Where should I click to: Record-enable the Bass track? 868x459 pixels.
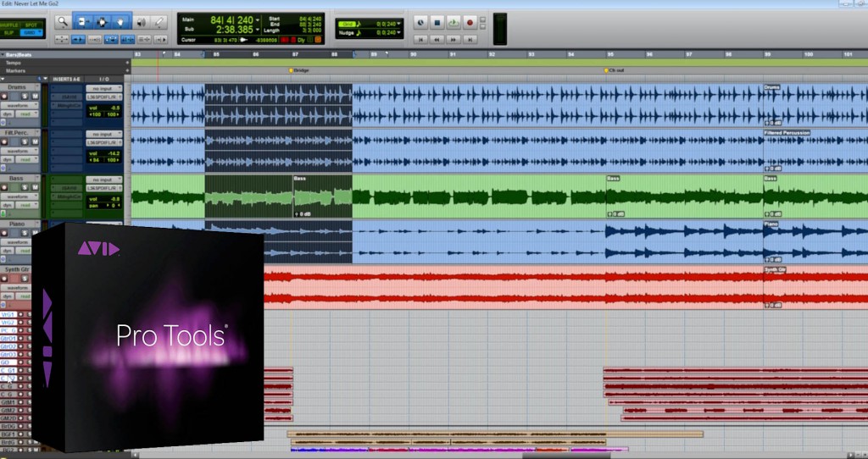click(x=4, y=188)
